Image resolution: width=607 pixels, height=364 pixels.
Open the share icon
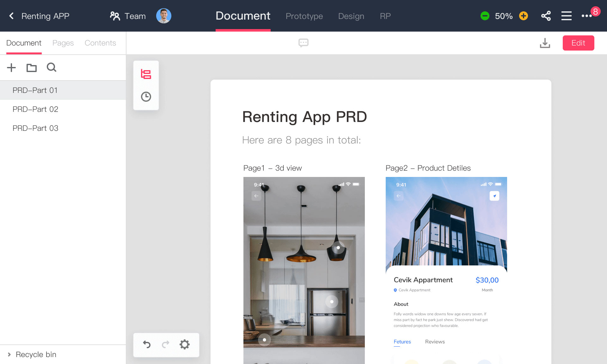tap(546, 16)
